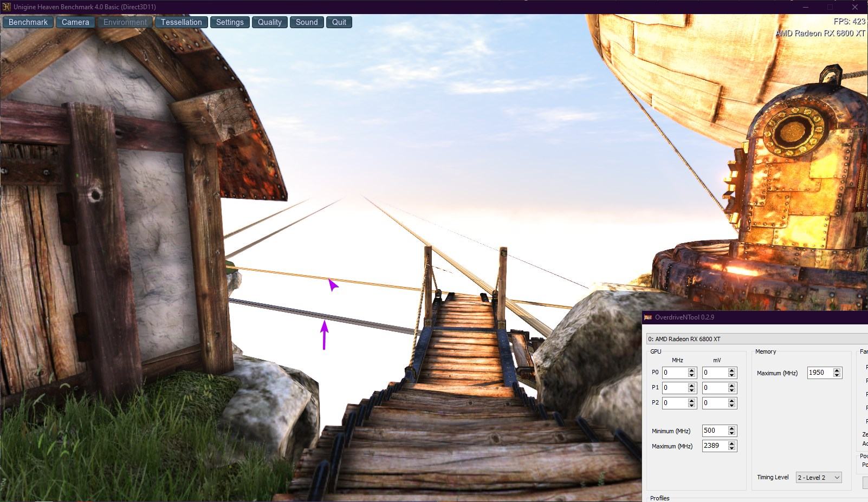Click the Unigine Heaven title bar icon
868x502 pixels.
pyautogui.click(x=7, y=7)
